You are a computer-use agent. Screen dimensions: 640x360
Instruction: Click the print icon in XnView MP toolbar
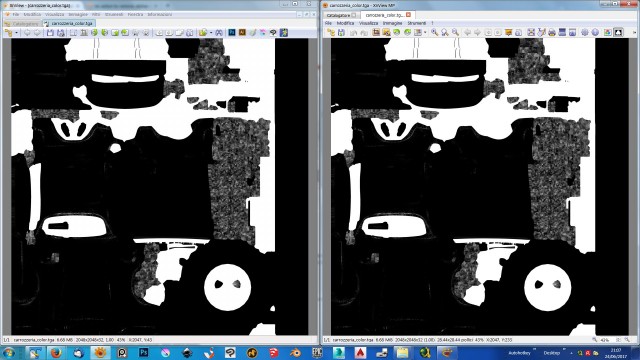click(x=552, y=32)
